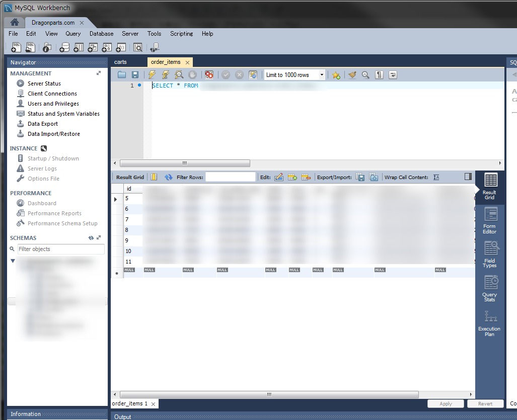Stop query execution hand icon
The width and height of the screenshot is (517, 420).
(193, 75)
